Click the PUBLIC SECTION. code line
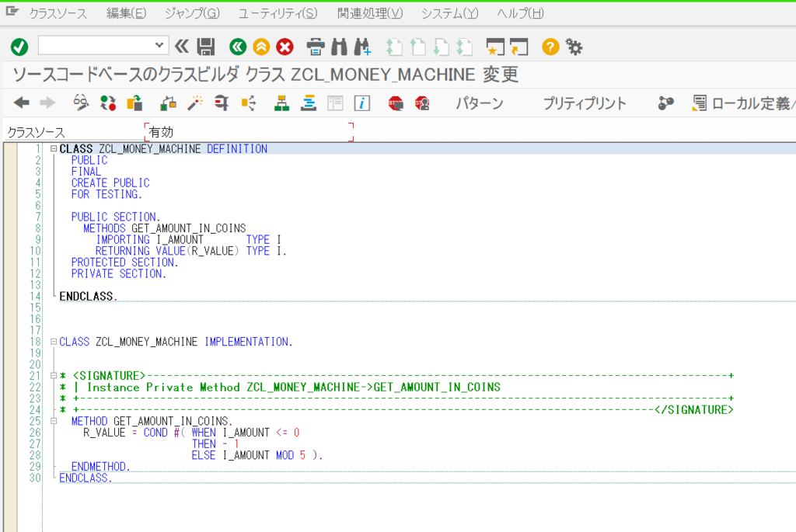 point(116,217)
